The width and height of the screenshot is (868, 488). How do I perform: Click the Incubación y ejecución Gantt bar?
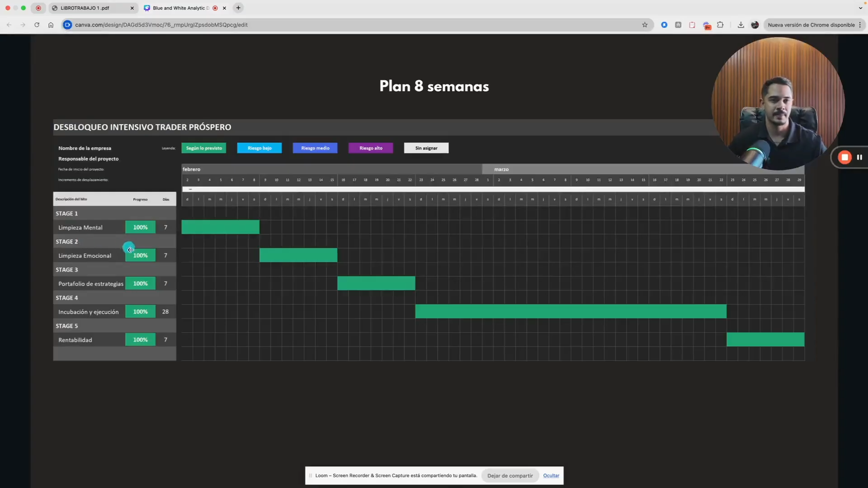pyautogui.click(x=571, y=311)
